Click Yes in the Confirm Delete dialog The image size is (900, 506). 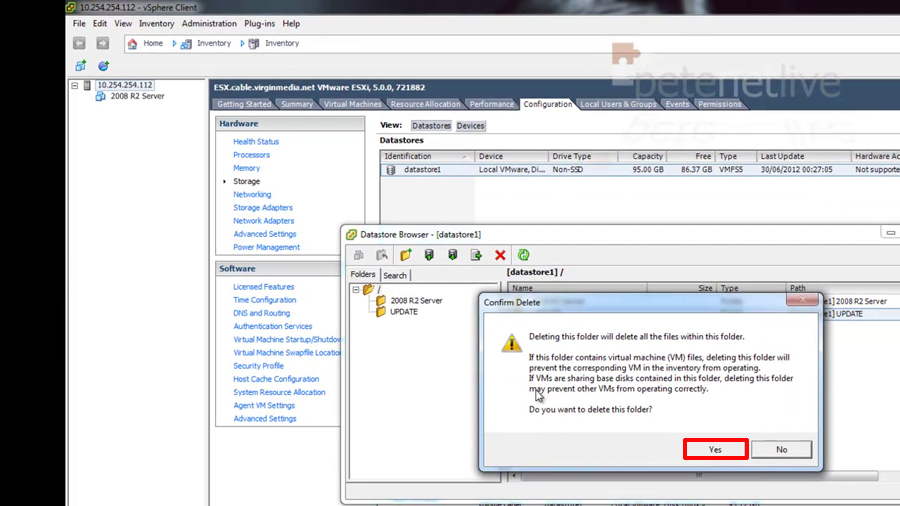click(715, 449)
